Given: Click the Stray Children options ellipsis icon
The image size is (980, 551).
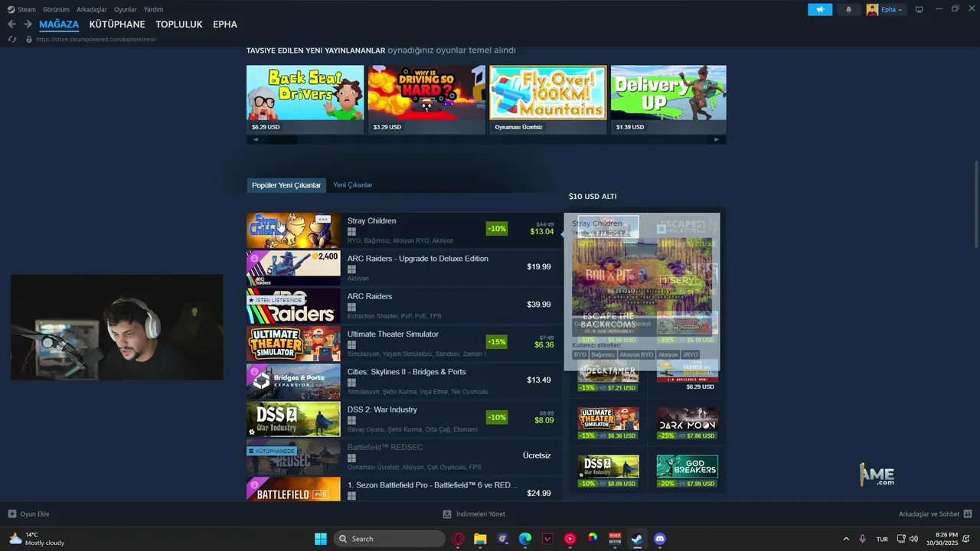Looking at the screenshot, I should (323, 219).
